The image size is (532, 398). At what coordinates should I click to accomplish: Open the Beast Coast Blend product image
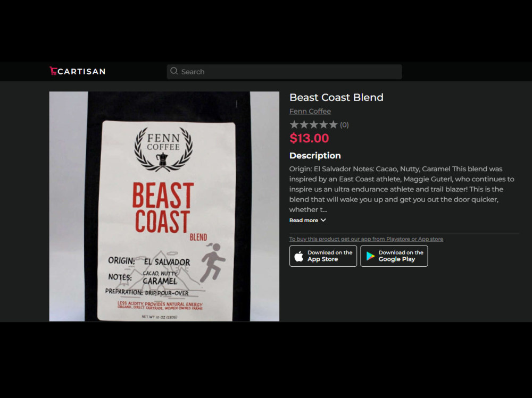[164, 206]
